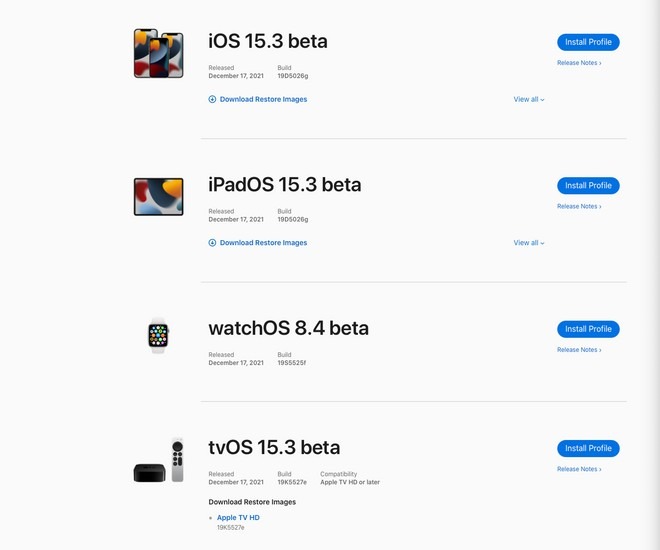Expand View all for iPadOS restore images
Screen dimensions: 660x550
coord(529,243)
